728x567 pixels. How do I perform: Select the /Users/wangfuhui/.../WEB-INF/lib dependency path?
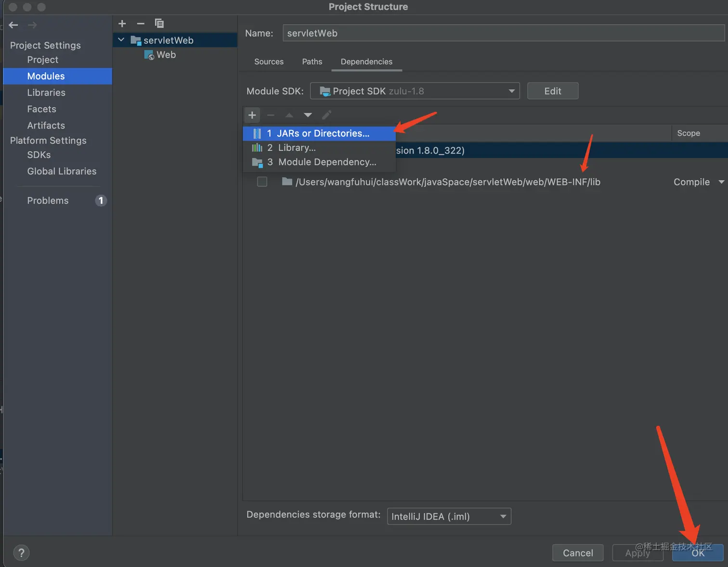(x=448, y=182)
